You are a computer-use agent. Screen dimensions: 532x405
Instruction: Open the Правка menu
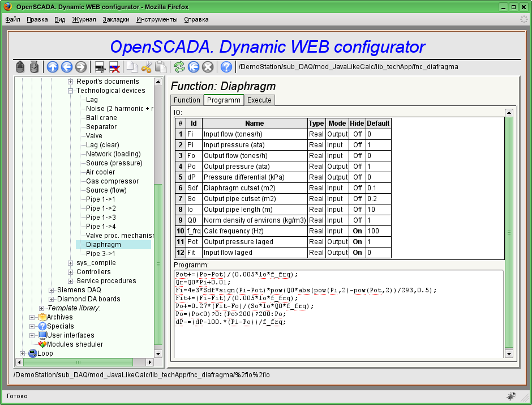coord(37,19)
